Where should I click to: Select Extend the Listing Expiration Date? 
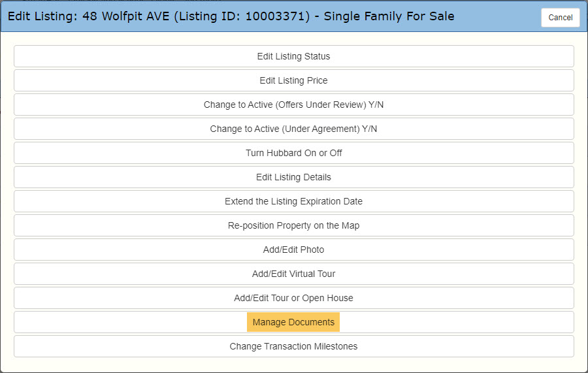[293, 201]
